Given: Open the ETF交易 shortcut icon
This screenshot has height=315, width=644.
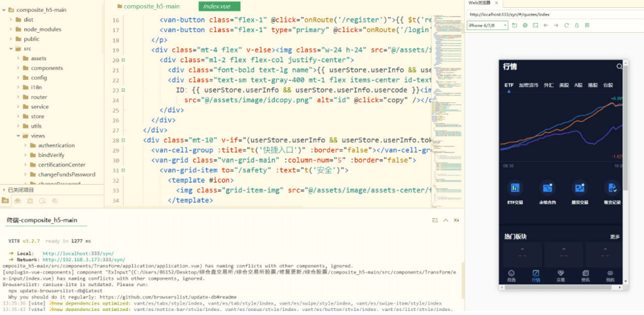Looking at the screenshot, I should coord(516,188).
